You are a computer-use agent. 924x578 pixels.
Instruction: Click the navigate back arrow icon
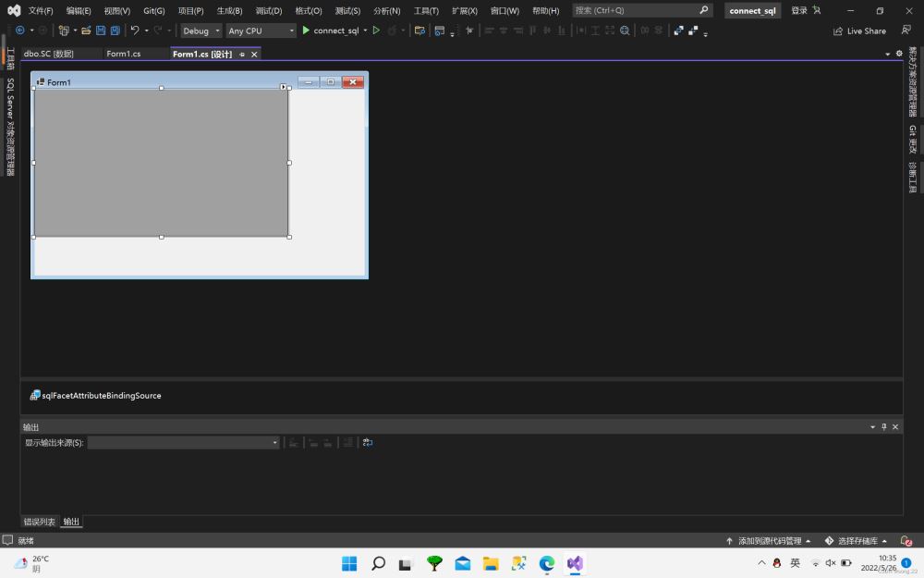[20, 31]
